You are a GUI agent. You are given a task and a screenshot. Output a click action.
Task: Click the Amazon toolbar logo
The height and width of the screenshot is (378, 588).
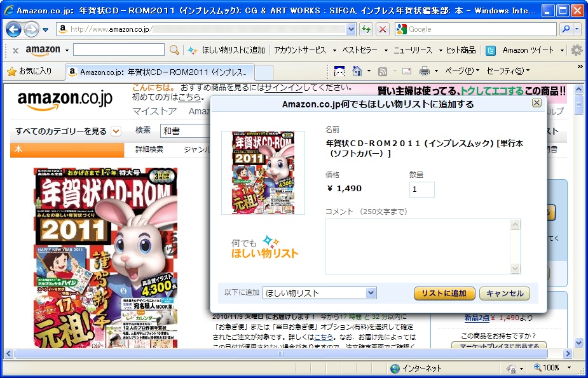[x=43, y=50]
